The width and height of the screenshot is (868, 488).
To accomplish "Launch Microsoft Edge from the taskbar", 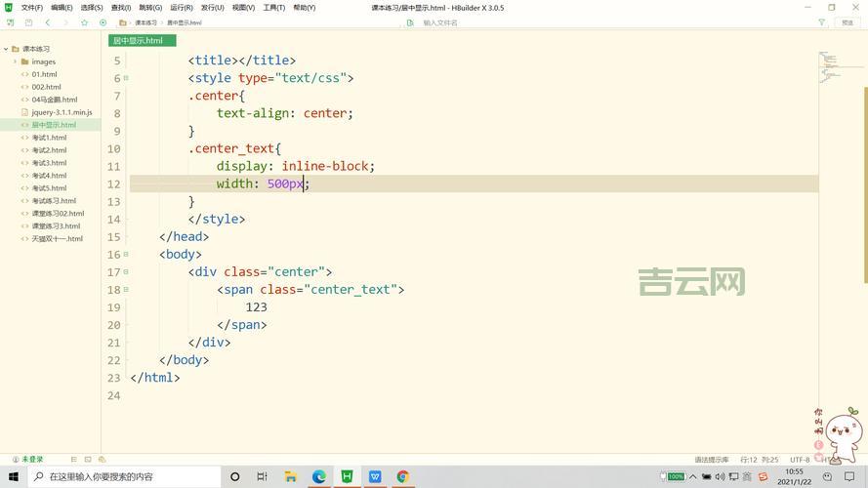I will [x=318, y=476].
